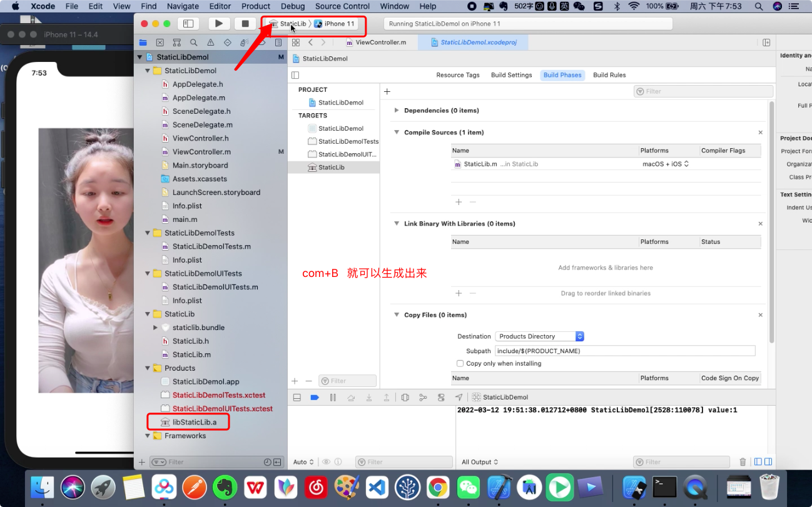The image size is (812, 507).
Task: Open WeChat in Dock
Action: [469, 486]
